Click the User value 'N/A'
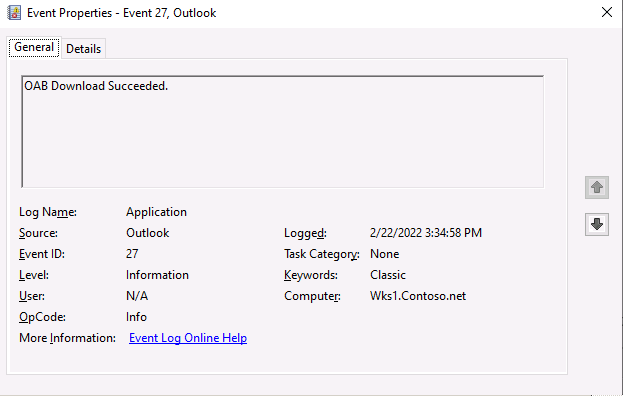 pyautogui.click(x=137, y=296)
